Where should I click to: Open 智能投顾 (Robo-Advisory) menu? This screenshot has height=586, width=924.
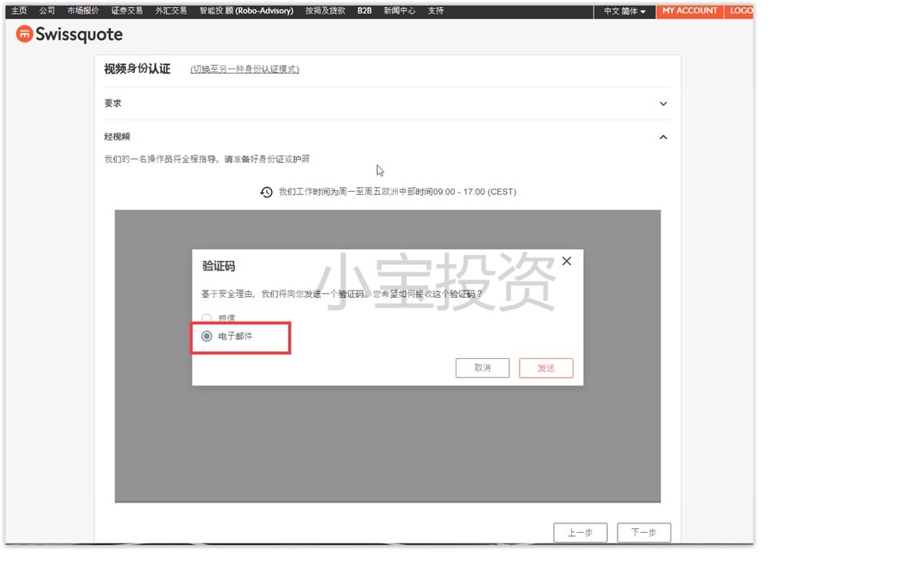click(x=246, y=11)
